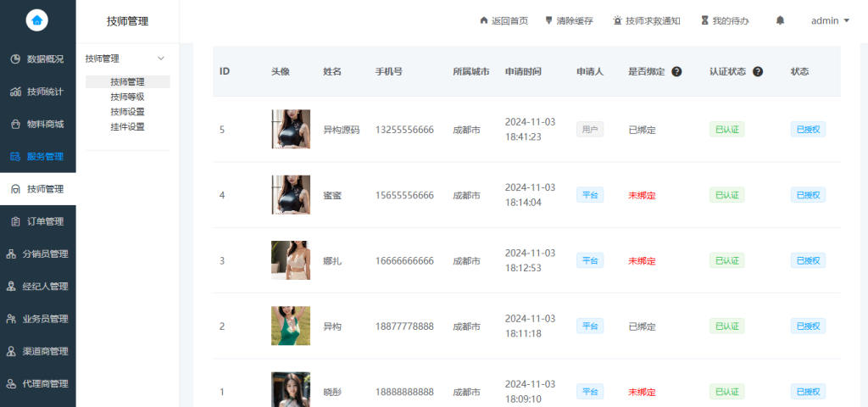Open 我的待办 in the top bar
The height and width of the screenshot is (407, 868).
click(725, 20)
